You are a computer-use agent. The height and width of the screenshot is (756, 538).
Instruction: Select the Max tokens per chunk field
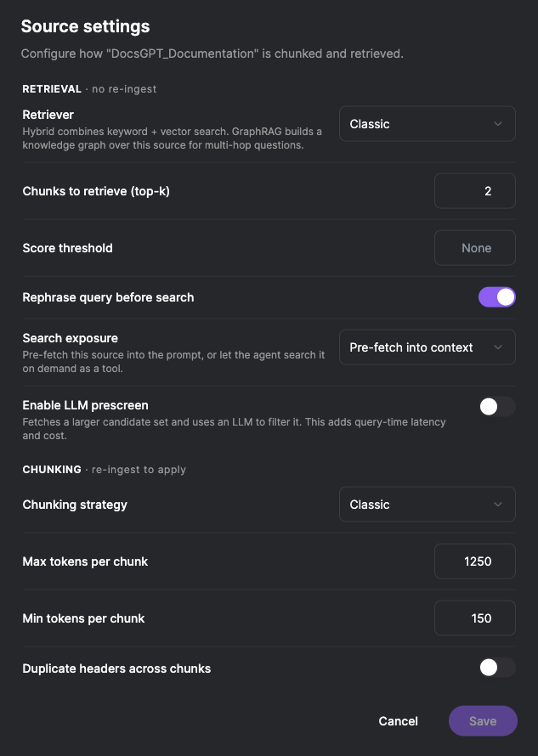click(x=475, y=561)
